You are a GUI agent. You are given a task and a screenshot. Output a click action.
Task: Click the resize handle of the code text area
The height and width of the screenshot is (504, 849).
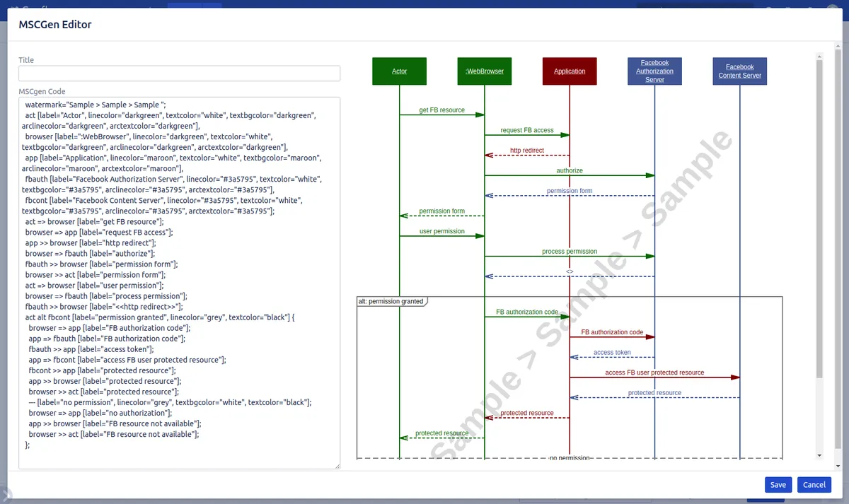337,466
